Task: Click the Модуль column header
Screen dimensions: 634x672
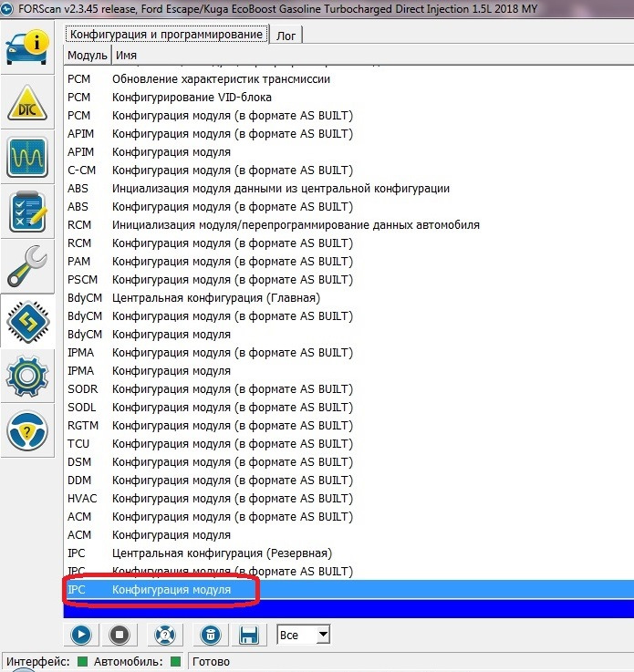Action: [88, 56]
